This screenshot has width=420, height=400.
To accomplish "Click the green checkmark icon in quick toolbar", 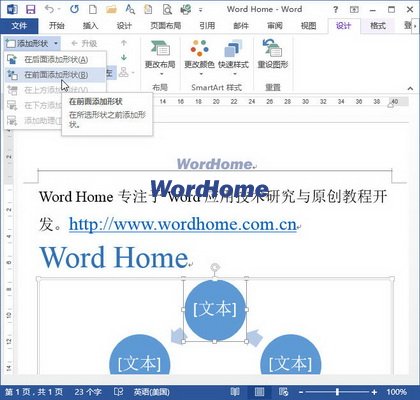I will click(186, 9).
